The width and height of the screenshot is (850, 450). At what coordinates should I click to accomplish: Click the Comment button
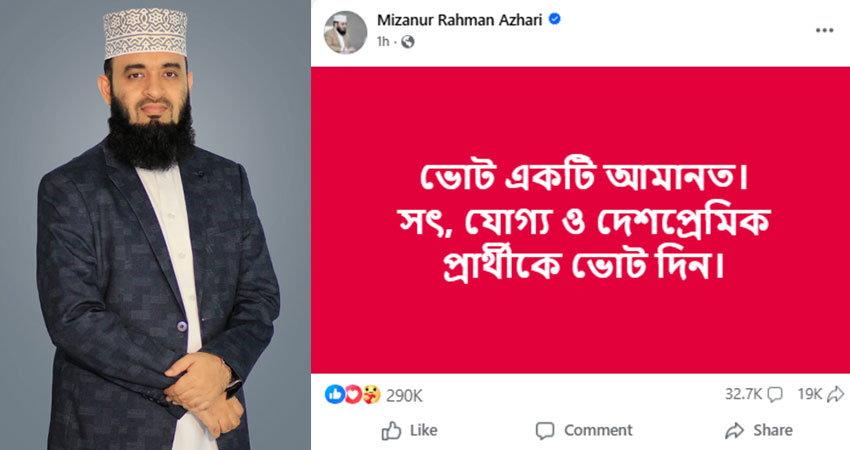click(x=584, y=430)
